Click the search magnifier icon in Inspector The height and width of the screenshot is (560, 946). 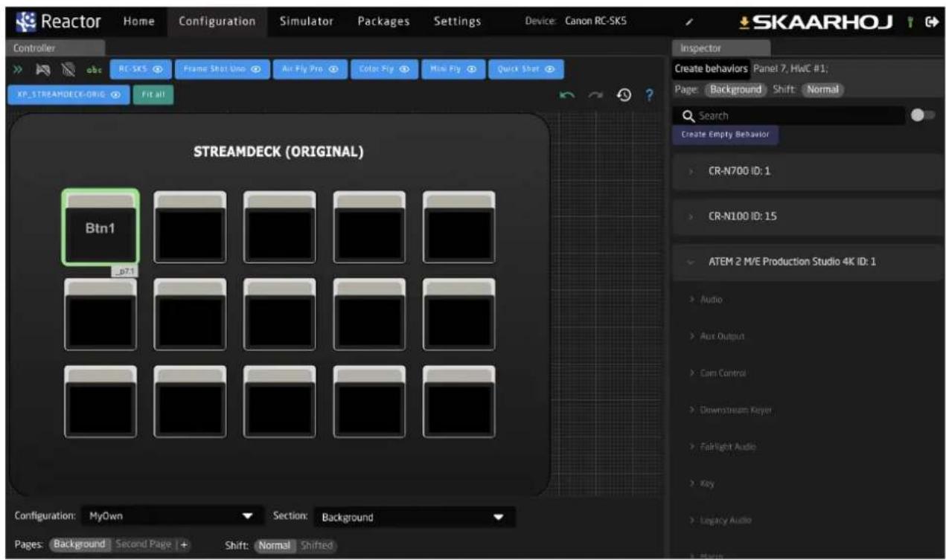[689, 116]
